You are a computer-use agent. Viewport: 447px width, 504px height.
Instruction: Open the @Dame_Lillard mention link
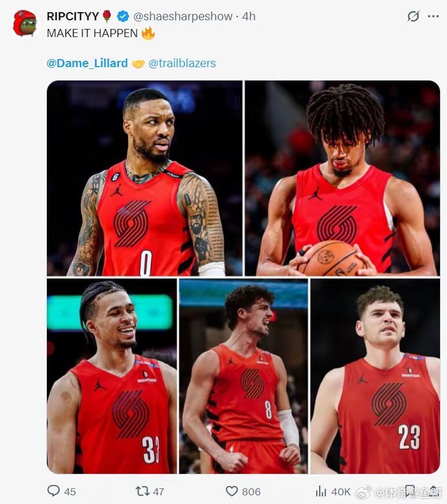pyautogui.click(x=87, y=63)
